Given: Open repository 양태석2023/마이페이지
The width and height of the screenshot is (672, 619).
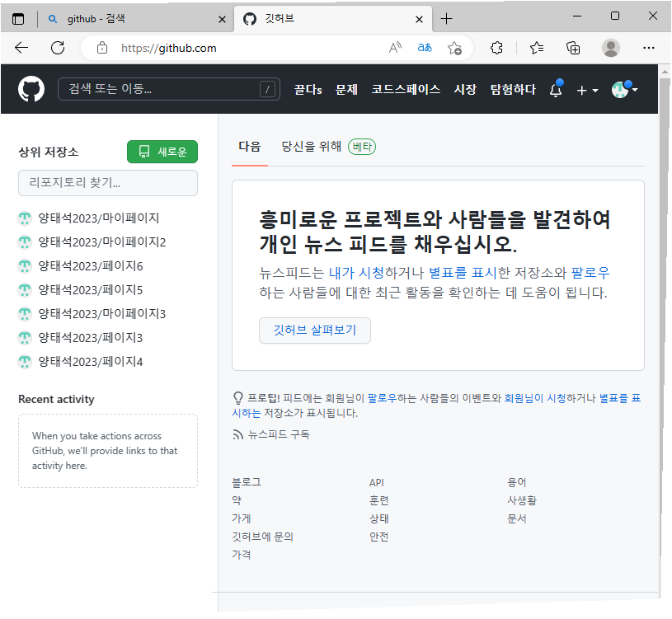Looking at the screenshot, I should click(99, 218).
